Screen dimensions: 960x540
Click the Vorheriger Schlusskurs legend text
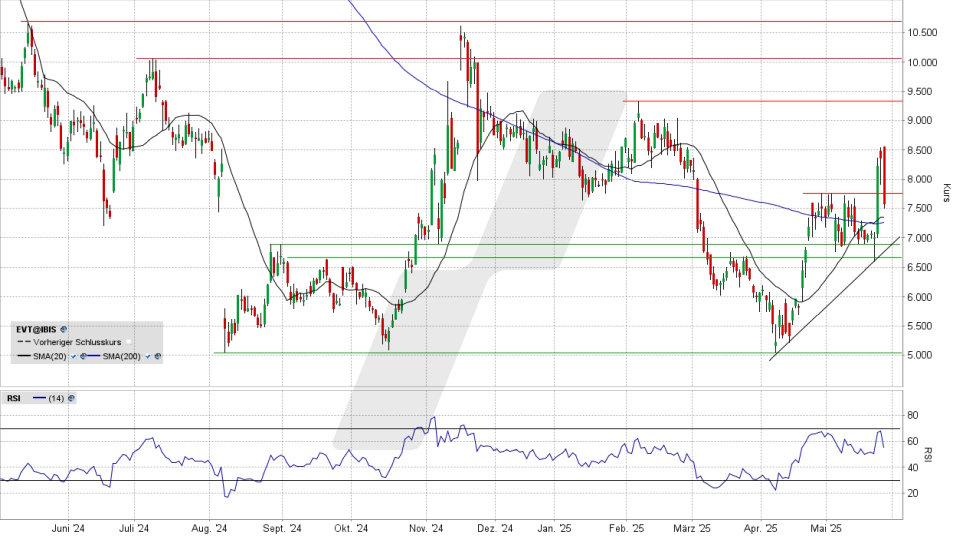(77, 342)
